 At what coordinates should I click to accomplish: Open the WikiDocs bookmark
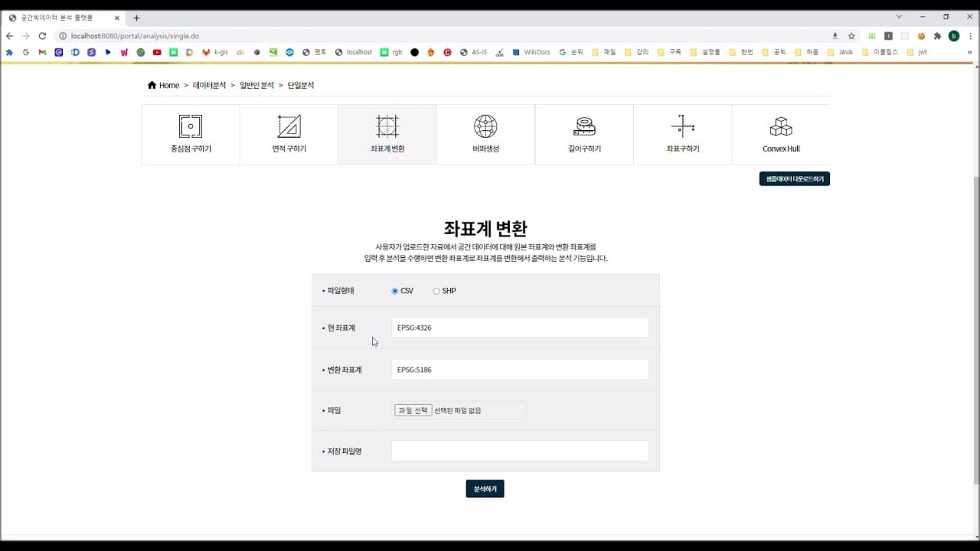[531, 52]
